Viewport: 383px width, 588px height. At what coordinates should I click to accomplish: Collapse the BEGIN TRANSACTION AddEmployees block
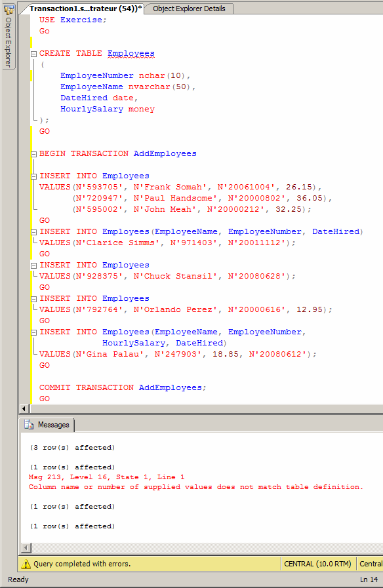[33, 154]
